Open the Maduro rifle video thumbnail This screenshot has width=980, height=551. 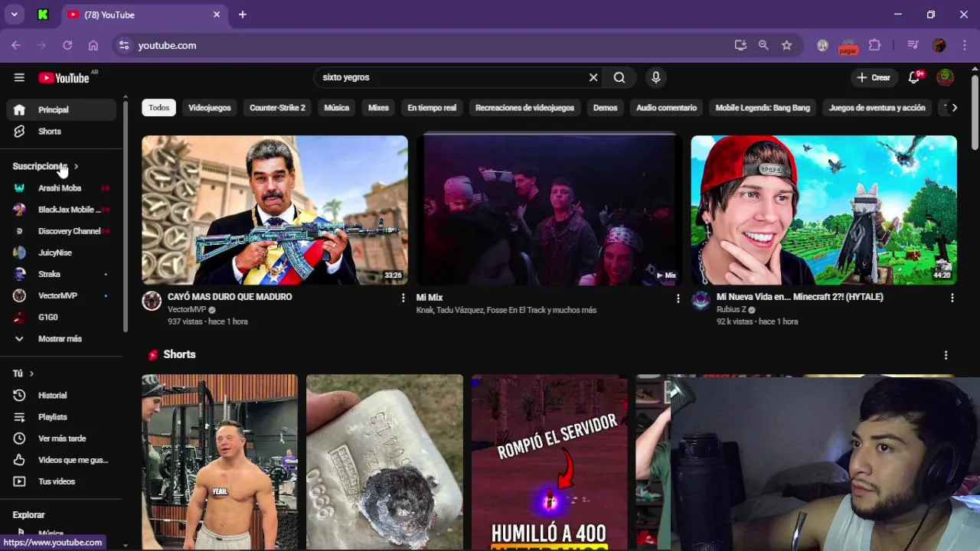tap(274, 210)
